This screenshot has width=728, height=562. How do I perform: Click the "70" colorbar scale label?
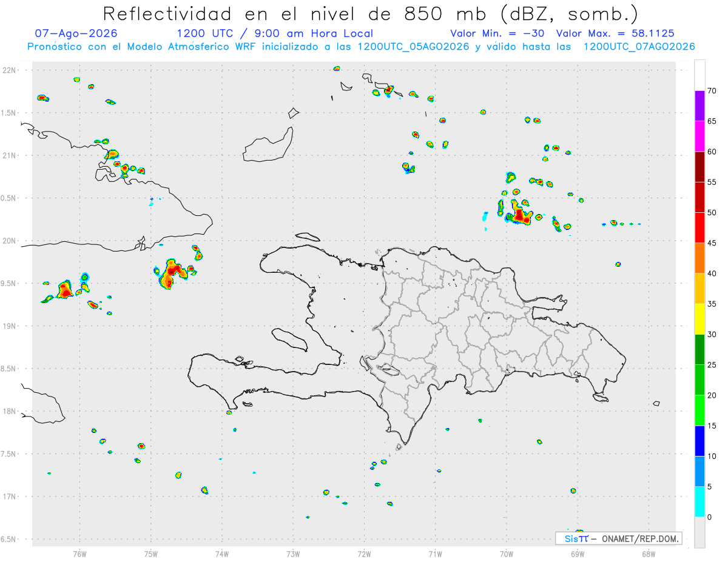(x=712, y=91)
